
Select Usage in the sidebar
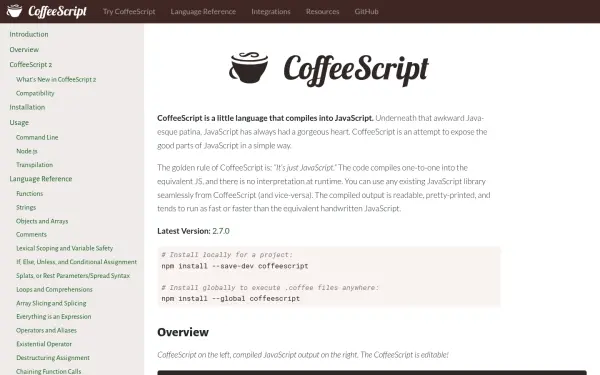click(x=19, y=123)
